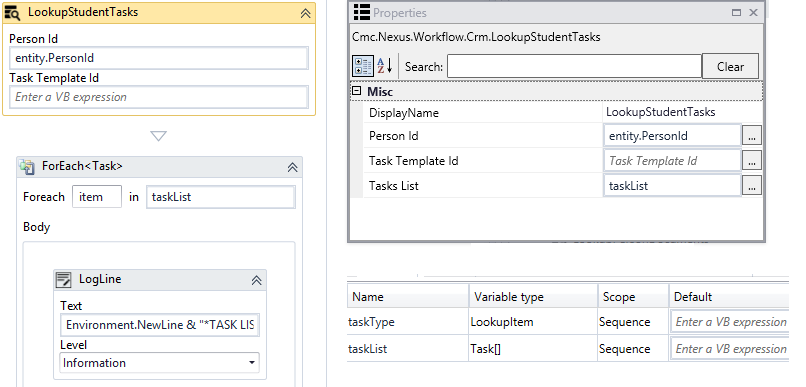
Task: Click the connector arrow between activities
Action: coord(158,136)
